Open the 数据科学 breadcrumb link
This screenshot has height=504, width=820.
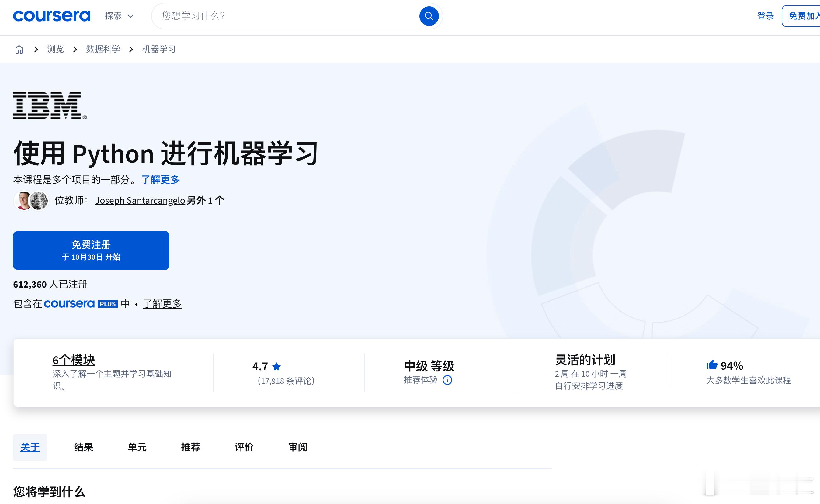tap(103, 49)
